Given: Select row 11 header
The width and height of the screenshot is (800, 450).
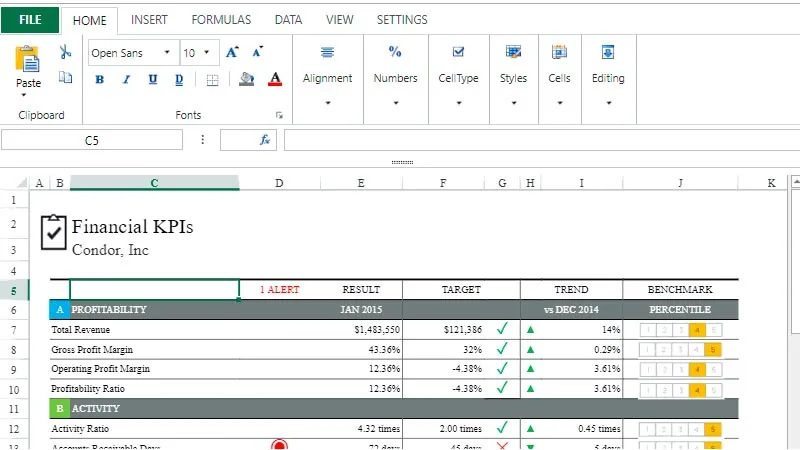Looking at the screenshot, I should 14,409.
